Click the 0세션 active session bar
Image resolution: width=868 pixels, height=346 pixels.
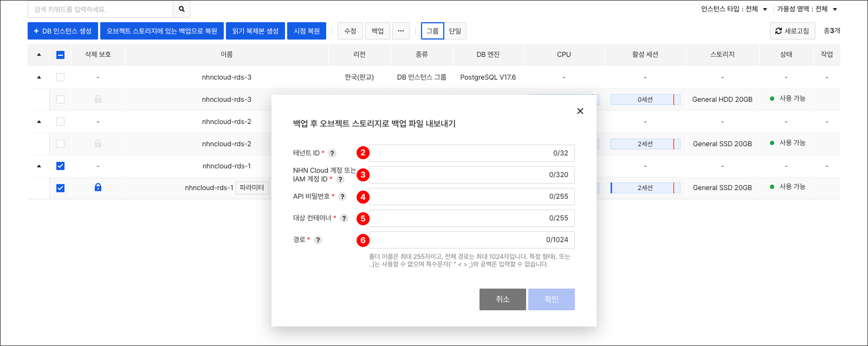click(x=645, y=100)
